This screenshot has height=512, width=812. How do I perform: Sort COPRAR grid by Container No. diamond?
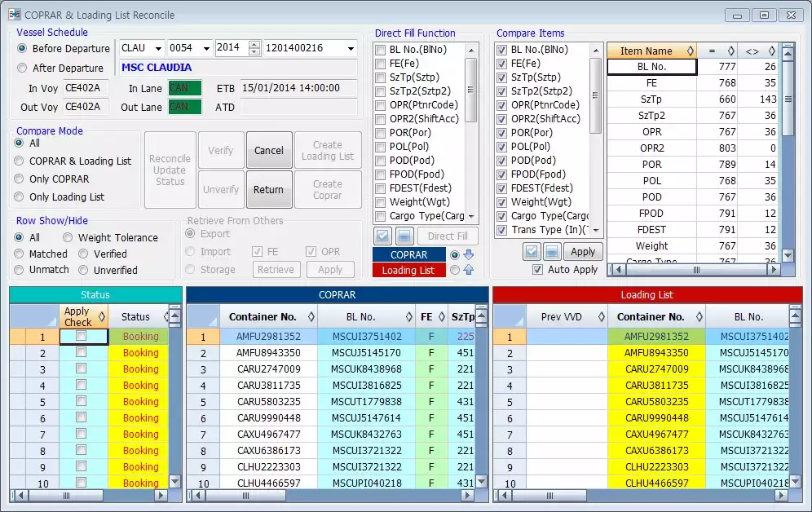[x=311, y=317]
